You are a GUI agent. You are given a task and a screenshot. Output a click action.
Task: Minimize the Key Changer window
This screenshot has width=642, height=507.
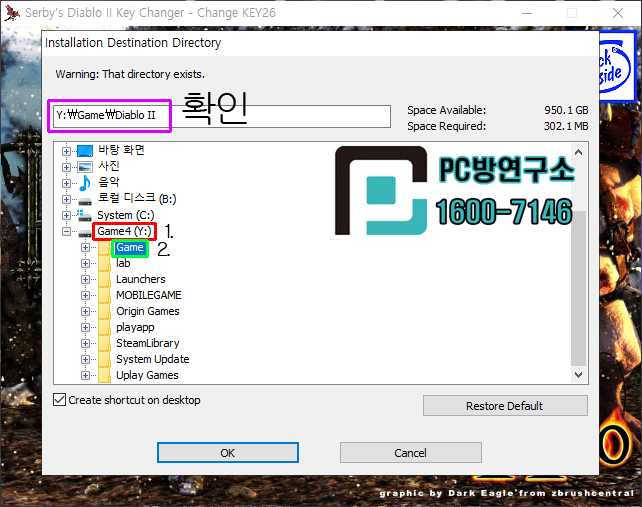[527, 13]
